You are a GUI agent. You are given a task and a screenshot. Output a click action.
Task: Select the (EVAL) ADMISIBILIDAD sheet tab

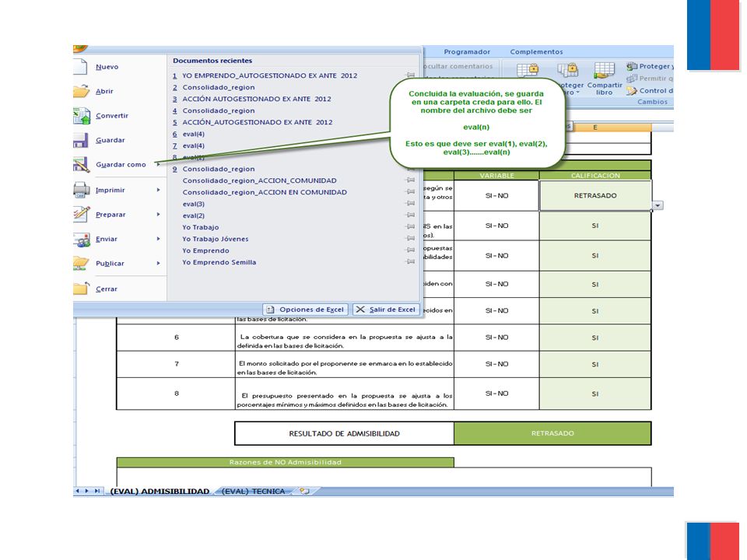pos(160,491)
